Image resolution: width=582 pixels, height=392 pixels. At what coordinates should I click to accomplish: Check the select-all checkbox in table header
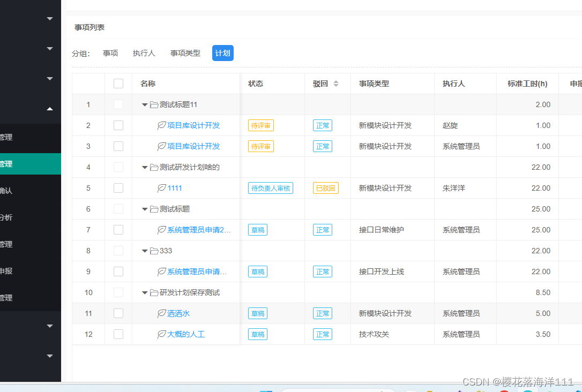(x=118, y=84)
